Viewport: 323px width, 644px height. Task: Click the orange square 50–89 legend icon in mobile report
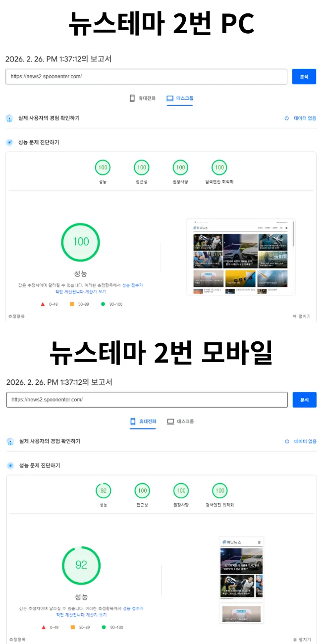[x=72, y=628]
